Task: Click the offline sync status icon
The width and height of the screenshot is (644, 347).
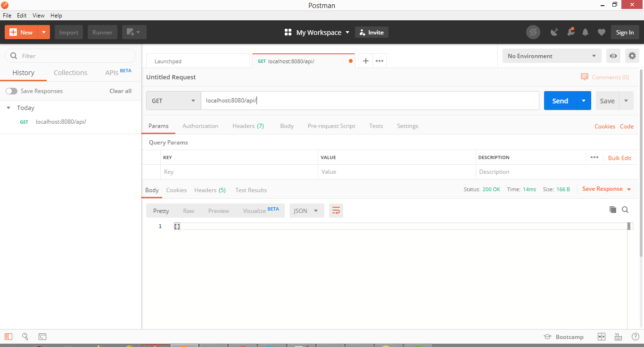Action: point(533,32)
